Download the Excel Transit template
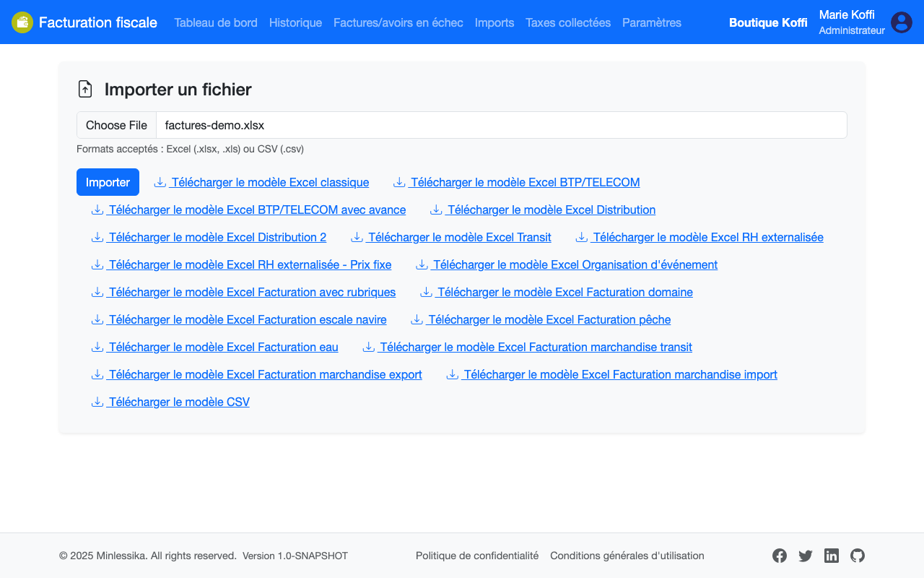Image resolution: width=924 pixels, height=578 pixels. point(451,237)
